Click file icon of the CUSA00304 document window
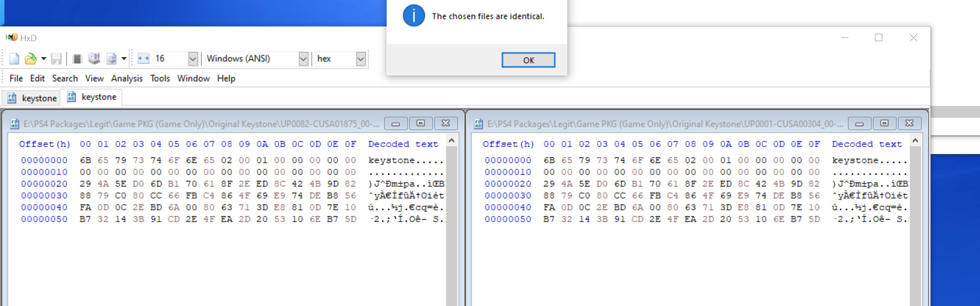This screenshot has width=980, height=306. pos(478,124)
